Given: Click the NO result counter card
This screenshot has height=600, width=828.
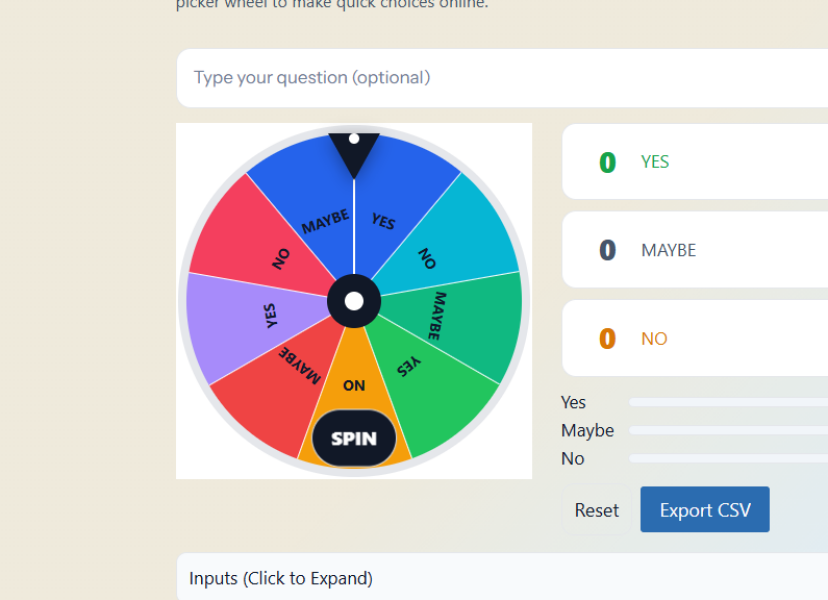Looking at the screenshot, I should [x=695, y=338].
